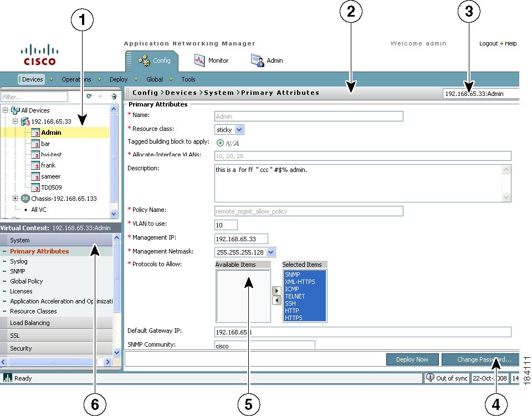Open the Global submenu

[155, 79]
